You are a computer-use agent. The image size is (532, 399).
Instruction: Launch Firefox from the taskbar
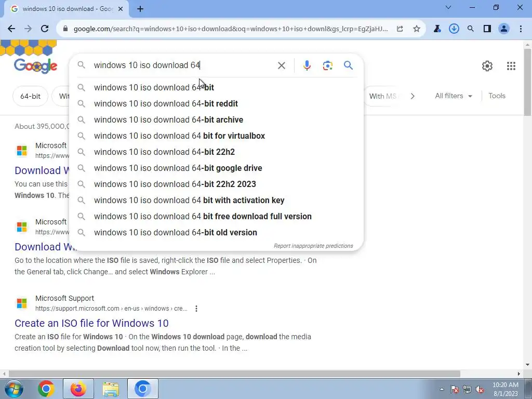78,389
